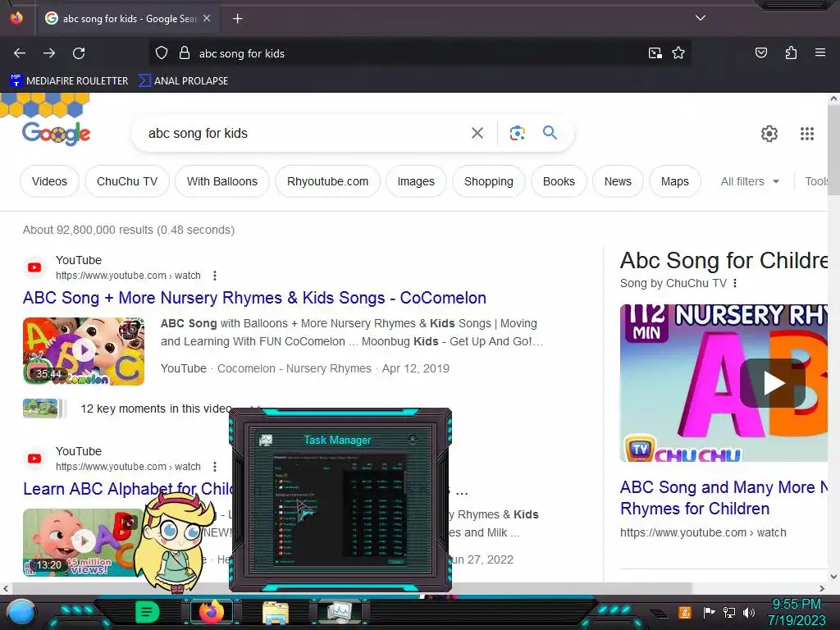Open the Extensions puzzle icon
The height and width of the screenshot is (630, 840).
pos(791,52)
